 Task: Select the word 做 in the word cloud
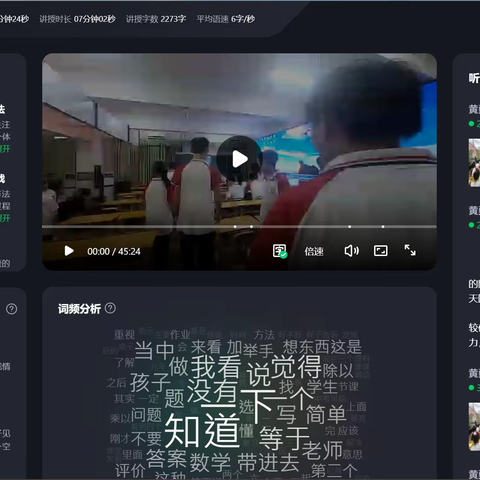tap(179, 366)
